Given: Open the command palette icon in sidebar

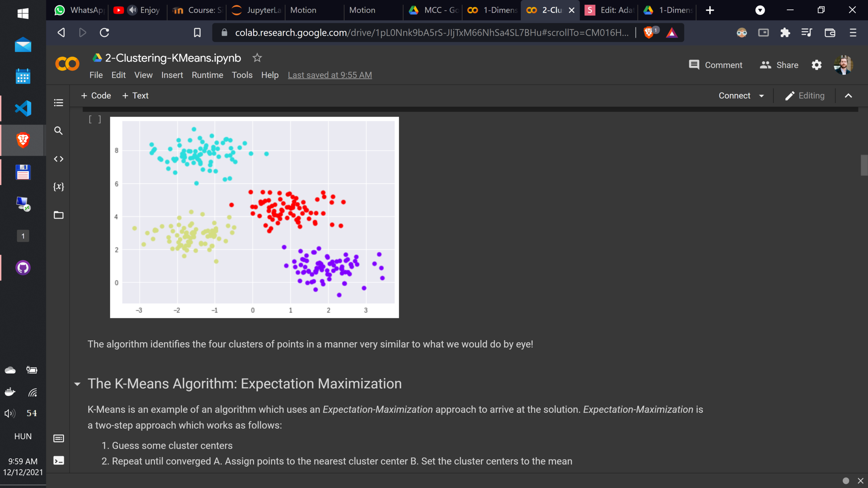Looking at the screenshot, I should coord(58,438).
